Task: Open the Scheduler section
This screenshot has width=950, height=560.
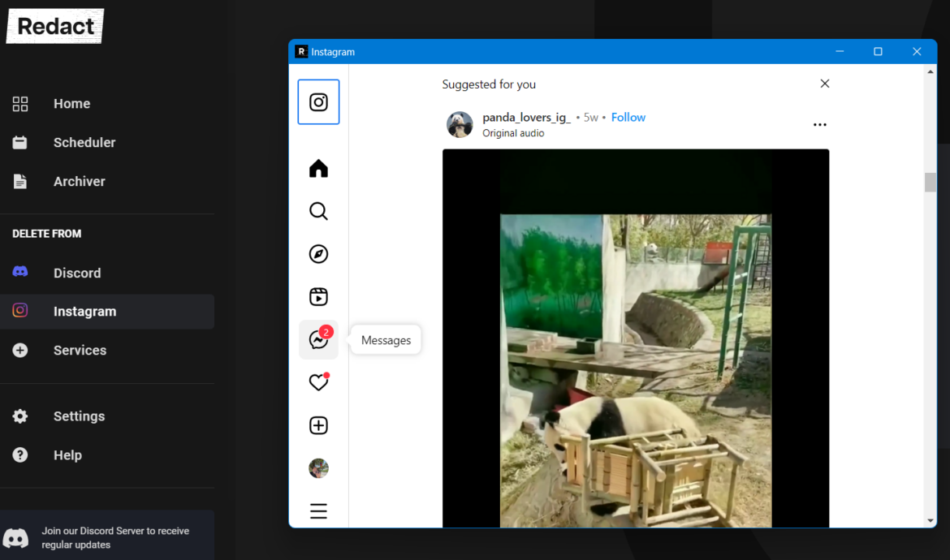Action: (x=84, y=142)
